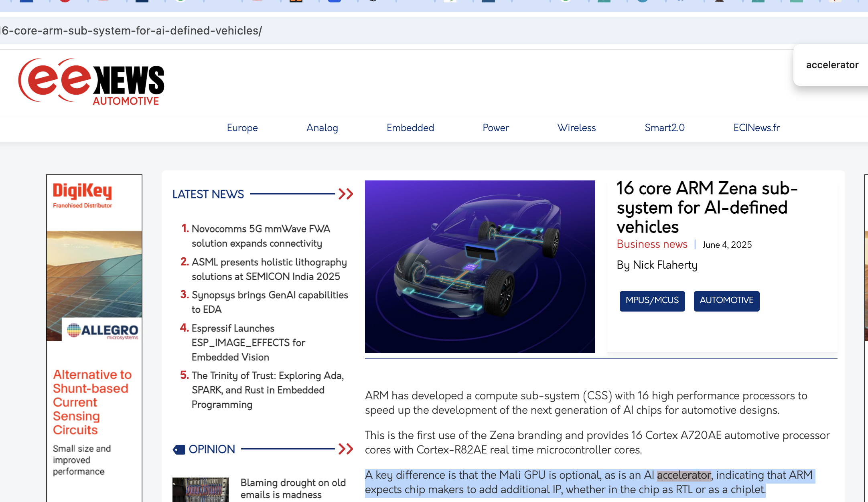
Task: Open the Power navigation link
Action: click(x=496, y=128)
